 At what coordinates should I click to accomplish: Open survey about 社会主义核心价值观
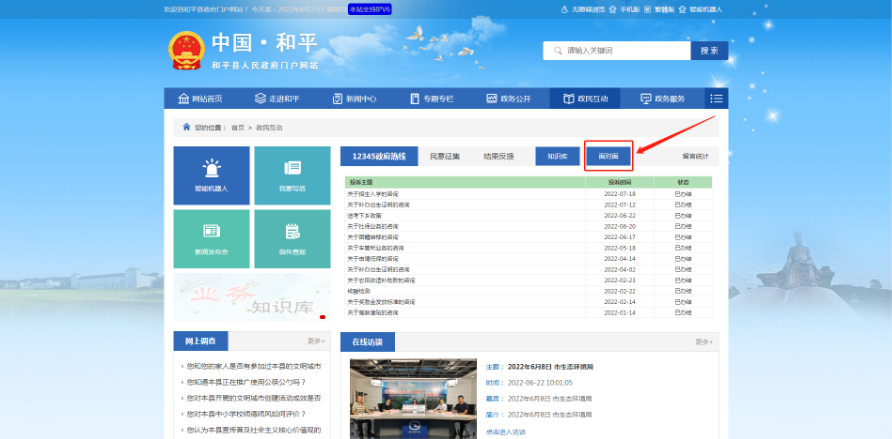[x=254, y=430]
